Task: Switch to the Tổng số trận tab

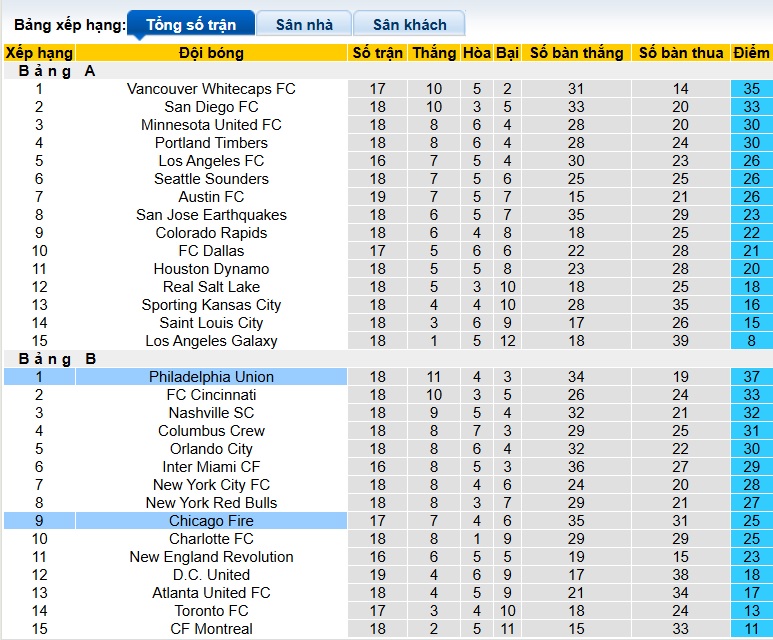Action: [x=190, y=24]
